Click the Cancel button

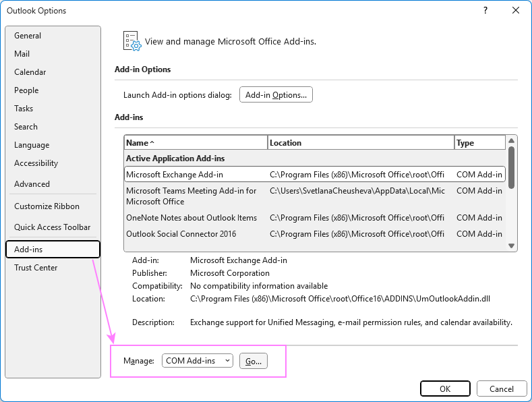coord(502,389)
